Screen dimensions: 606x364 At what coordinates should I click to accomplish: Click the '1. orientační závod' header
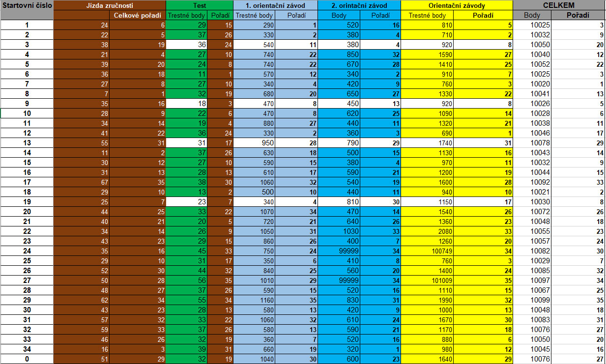[275, 5]
